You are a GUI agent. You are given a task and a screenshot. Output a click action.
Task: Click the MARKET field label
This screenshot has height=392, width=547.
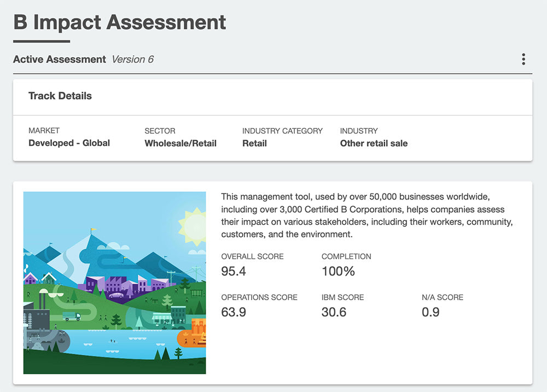44,131
